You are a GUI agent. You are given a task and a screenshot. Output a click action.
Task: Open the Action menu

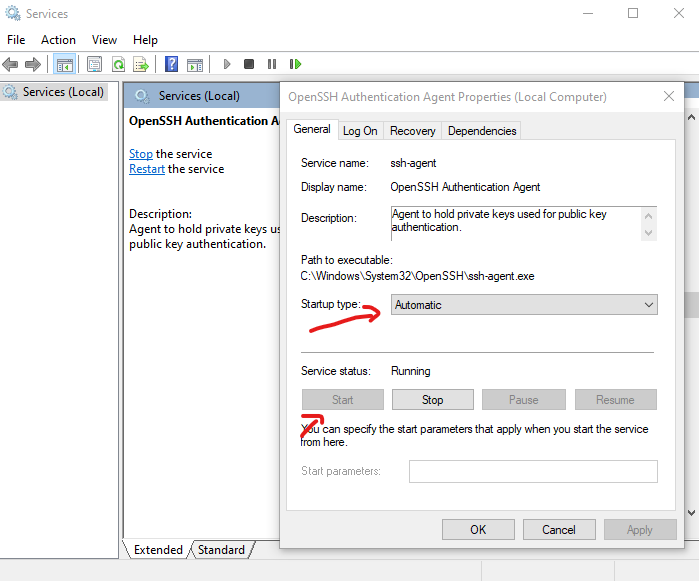58,40
